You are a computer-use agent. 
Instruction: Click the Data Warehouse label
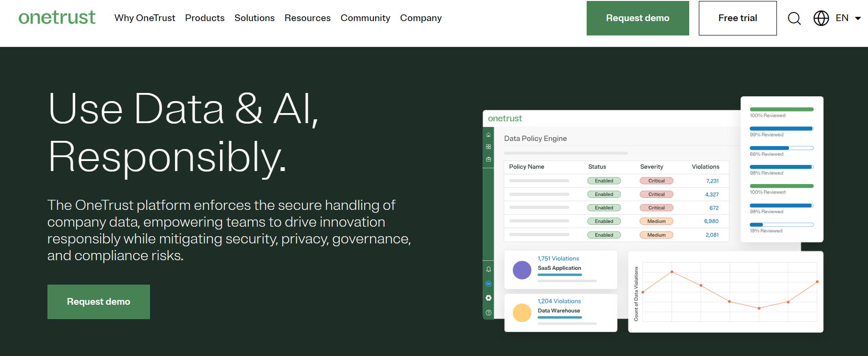tap(559, 311)
